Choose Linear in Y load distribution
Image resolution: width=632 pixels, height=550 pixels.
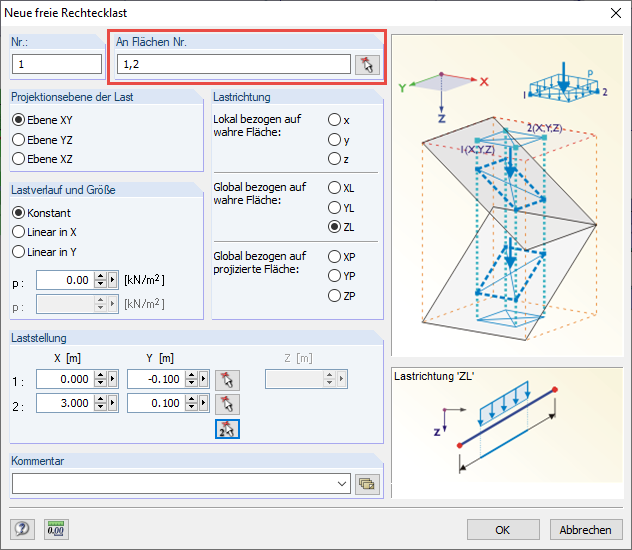pyautogui.click(x=44, y=252)
